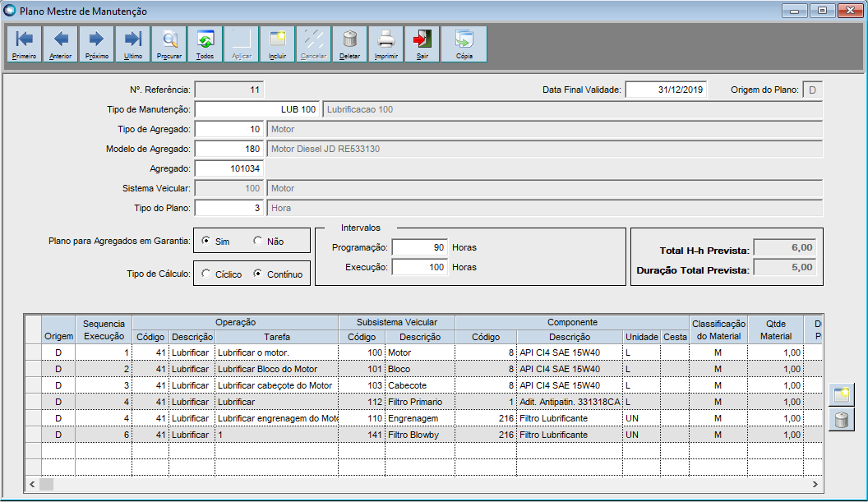Viewport: 868px width, 502px height.
Task: Click the Primeiro navigation icon
Action: pos(25,44)
